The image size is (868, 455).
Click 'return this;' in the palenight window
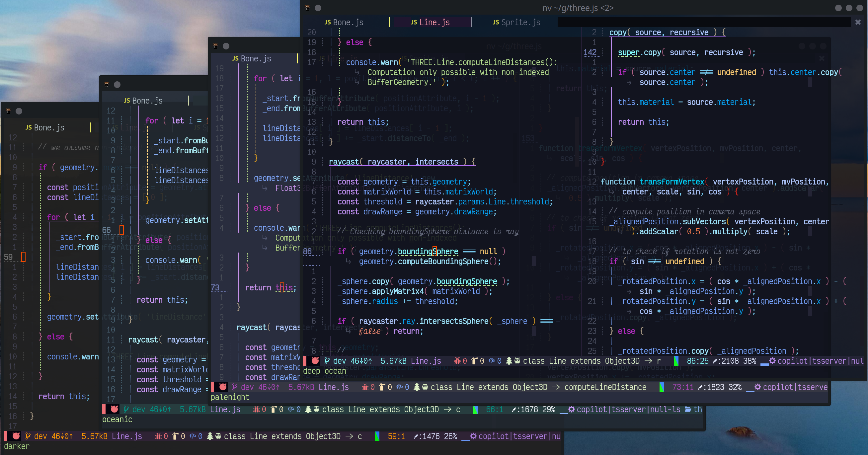(271, 287)
